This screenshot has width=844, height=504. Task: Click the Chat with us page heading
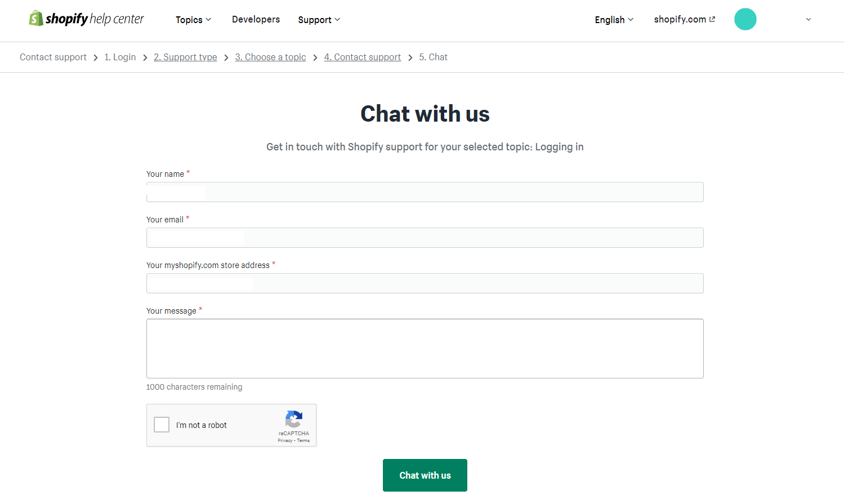tap(425, 114)
